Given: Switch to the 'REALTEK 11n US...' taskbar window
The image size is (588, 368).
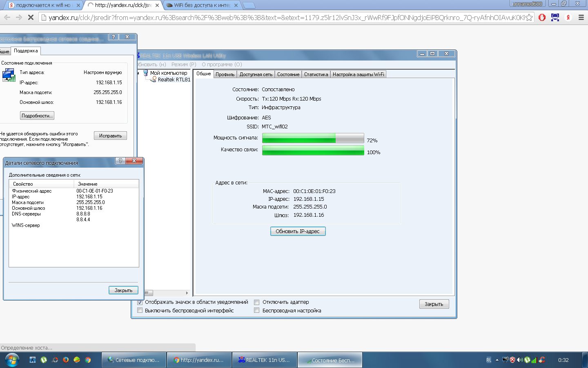Looking at the screenshot, I should pos(265,360).
